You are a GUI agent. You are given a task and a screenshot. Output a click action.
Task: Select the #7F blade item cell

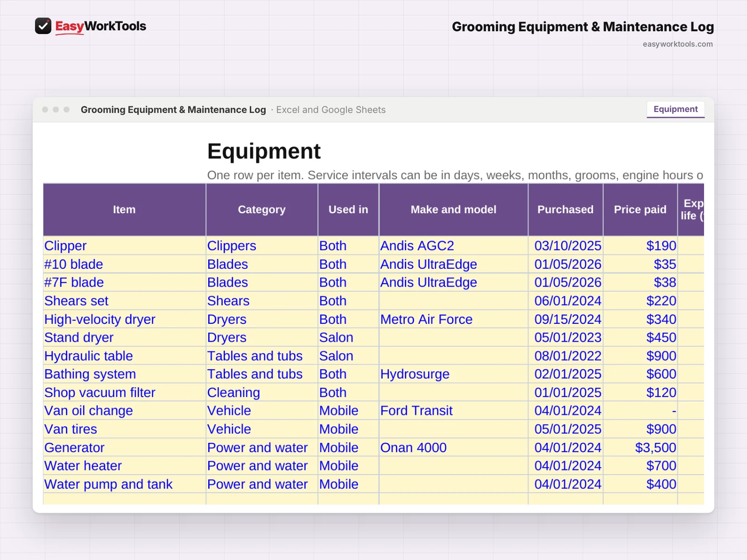point(124,282)
